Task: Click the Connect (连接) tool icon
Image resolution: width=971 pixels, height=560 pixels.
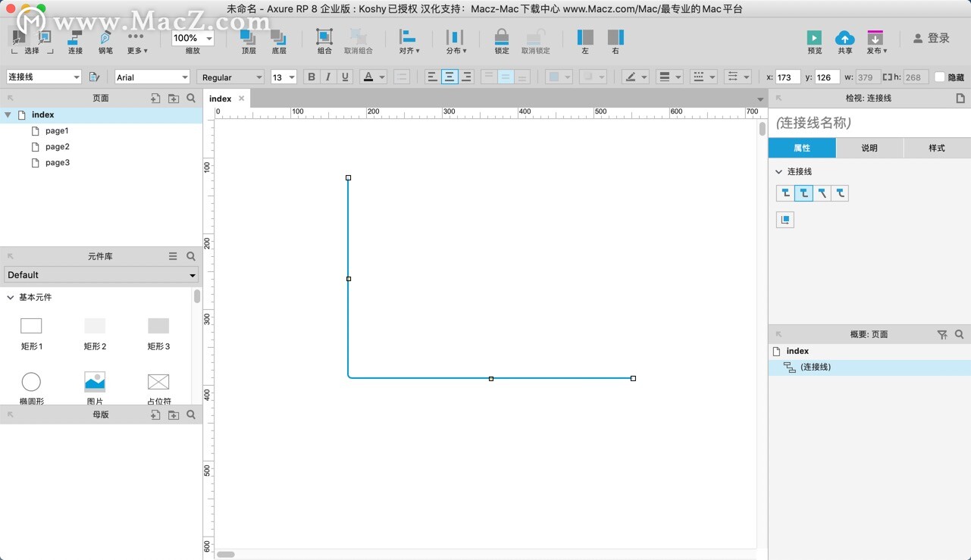Action: pos(75,37)
